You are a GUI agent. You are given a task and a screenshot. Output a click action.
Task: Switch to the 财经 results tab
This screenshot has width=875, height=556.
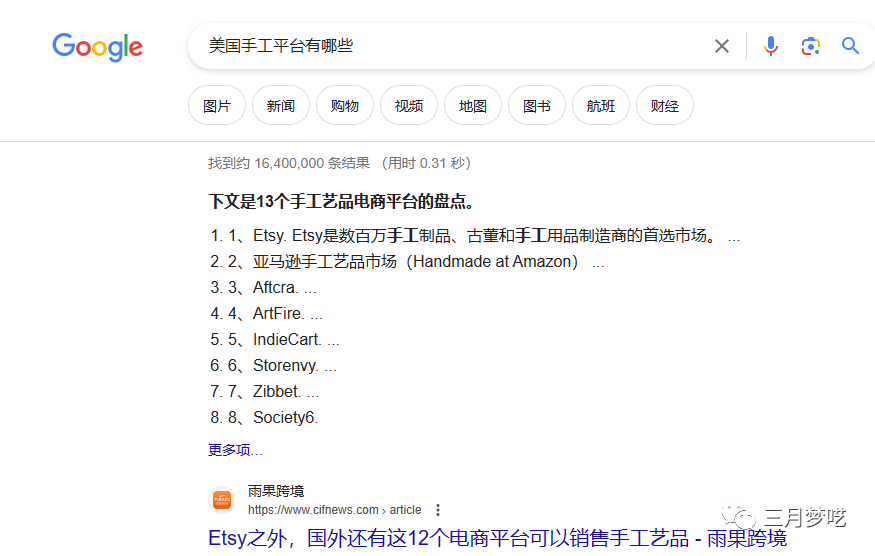665,106
